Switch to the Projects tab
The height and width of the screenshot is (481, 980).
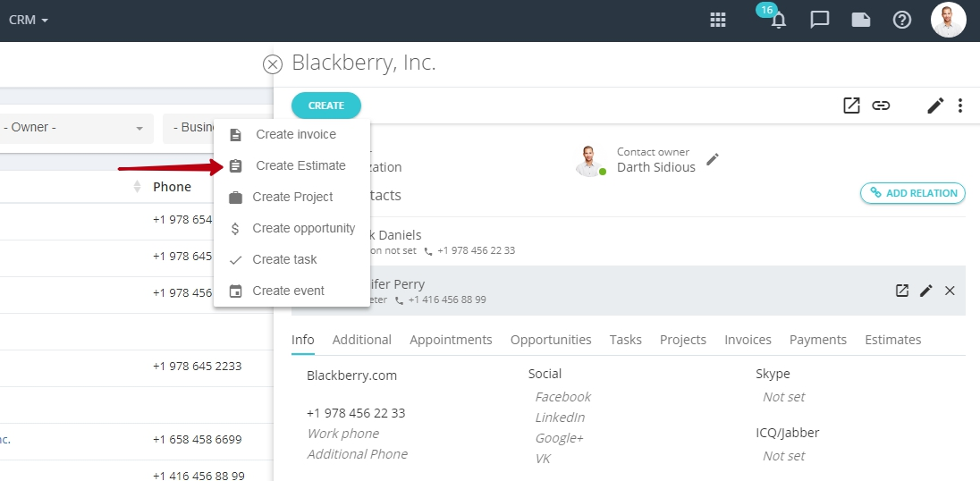683,340
